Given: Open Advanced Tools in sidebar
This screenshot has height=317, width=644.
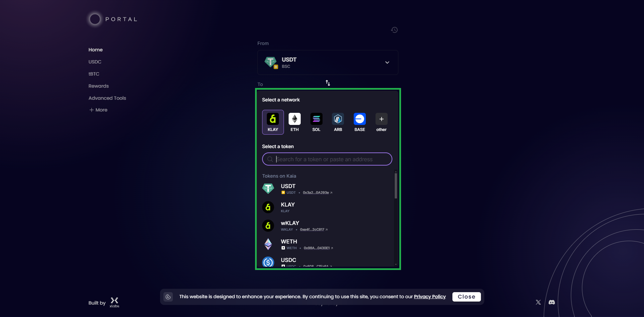Looking at the screenshot, I should (x=107, y=98).
